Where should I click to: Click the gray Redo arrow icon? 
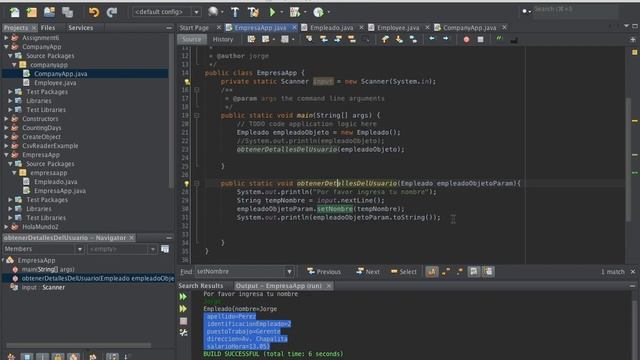click(112, 12)
